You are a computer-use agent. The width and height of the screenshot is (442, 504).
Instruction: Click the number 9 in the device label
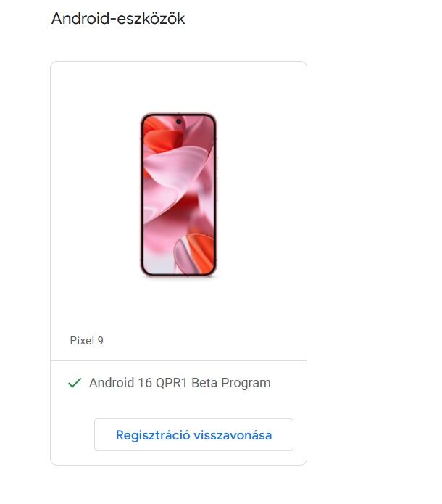100,340
